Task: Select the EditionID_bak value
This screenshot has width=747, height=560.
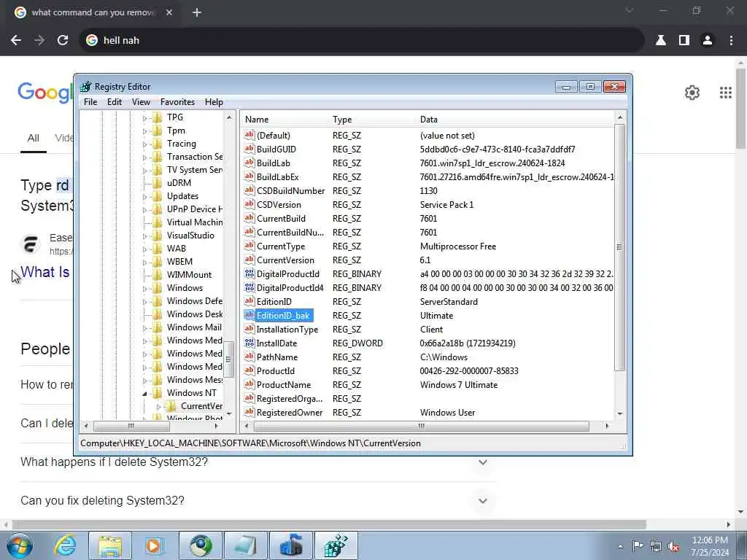Action: pos(283,315)
